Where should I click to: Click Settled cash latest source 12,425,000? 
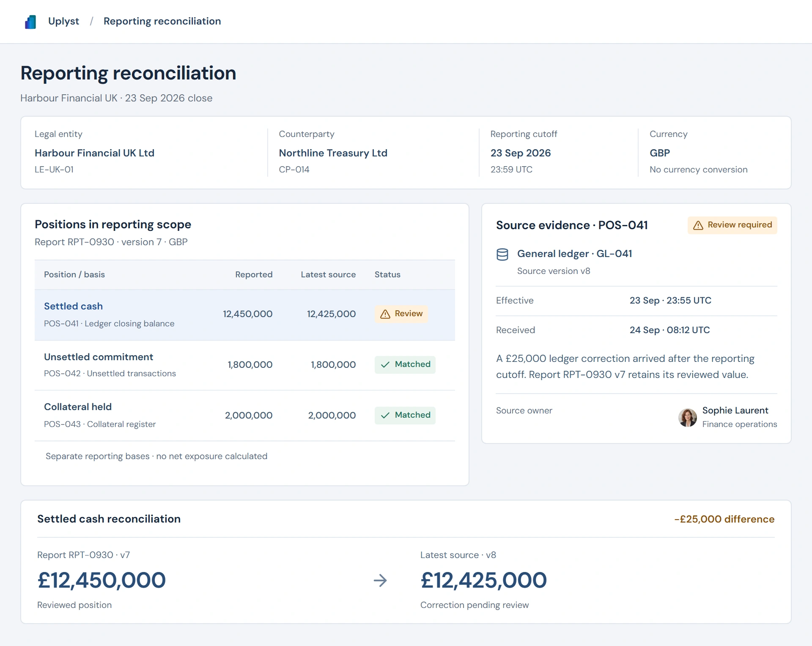[x=331, y=314]
